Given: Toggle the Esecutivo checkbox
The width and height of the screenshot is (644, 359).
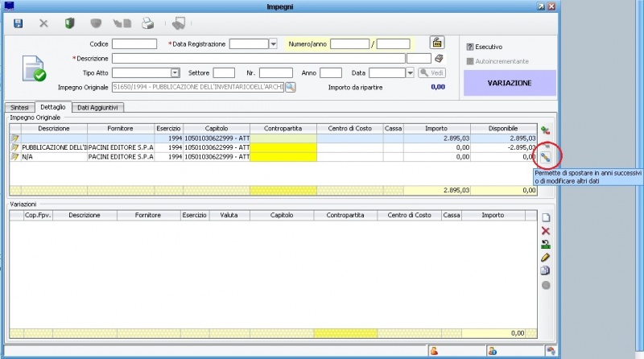Looking at the screenshot, I should point(470,47).
